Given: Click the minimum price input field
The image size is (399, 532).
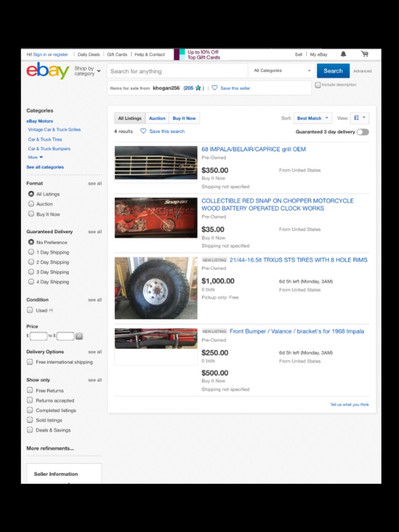Looking at the screenshot, I should point(38,336).
